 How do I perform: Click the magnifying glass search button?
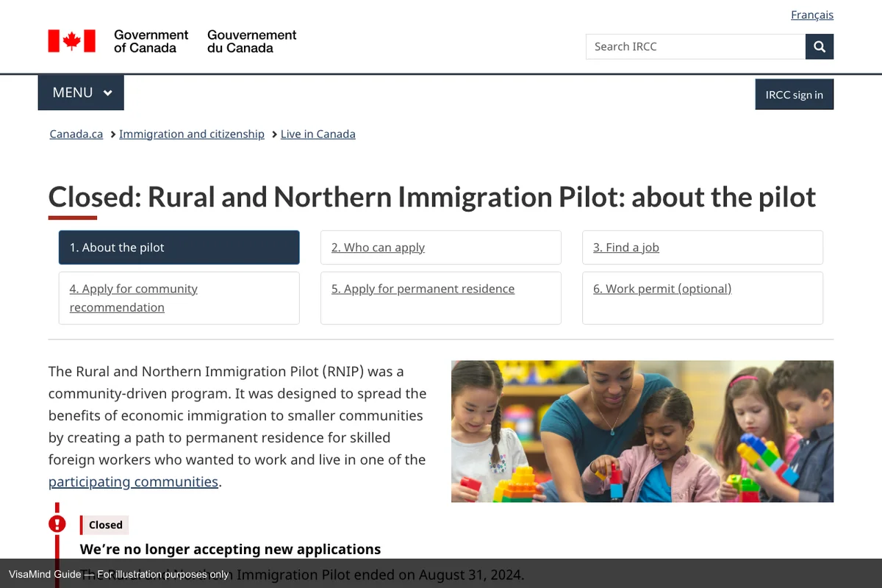tap(819, 47)
